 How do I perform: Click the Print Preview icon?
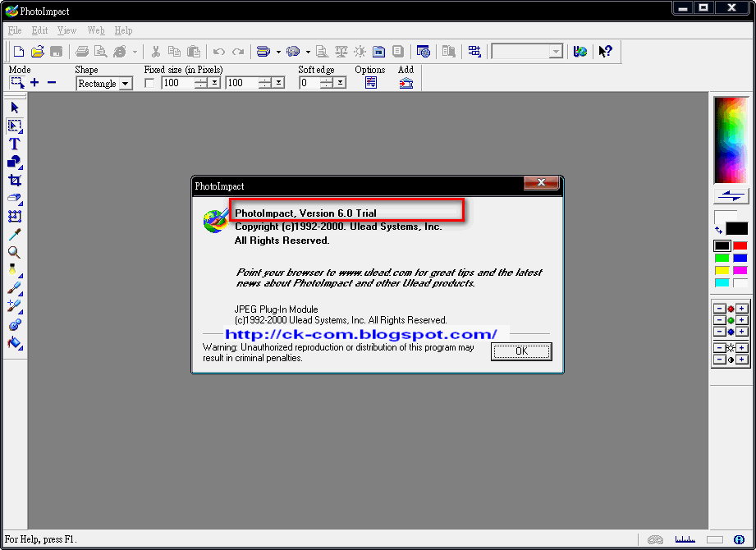tap(100, 51)
